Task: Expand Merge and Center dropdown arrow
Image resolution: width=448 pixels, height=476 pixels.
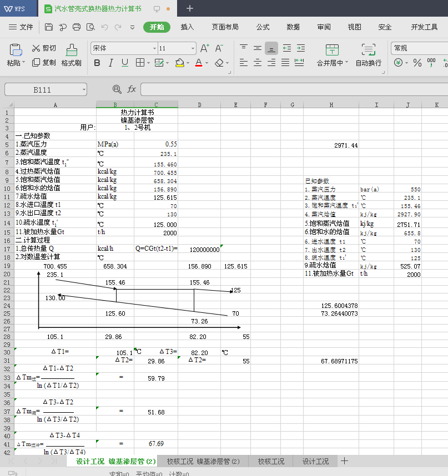Action: (x=346, y=63)
